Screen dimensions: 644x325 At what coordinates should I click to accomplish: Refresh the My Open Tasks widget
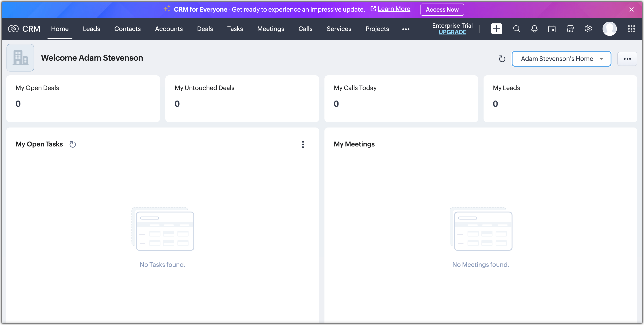(x=72, y=144)
